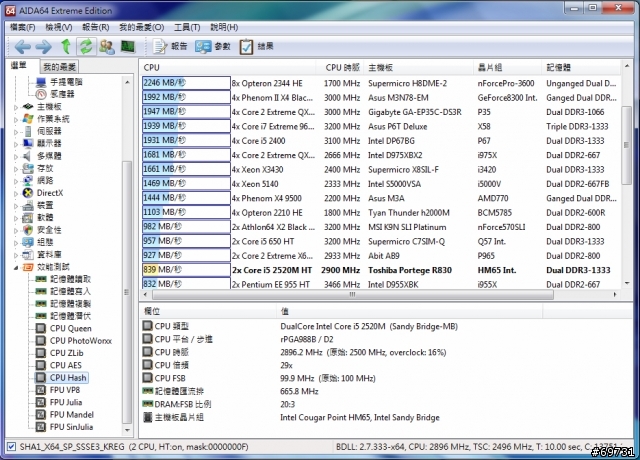Select the CPU Queen benchmark
This screenshot has height=460, width=640.
click(x=70, y=329)
